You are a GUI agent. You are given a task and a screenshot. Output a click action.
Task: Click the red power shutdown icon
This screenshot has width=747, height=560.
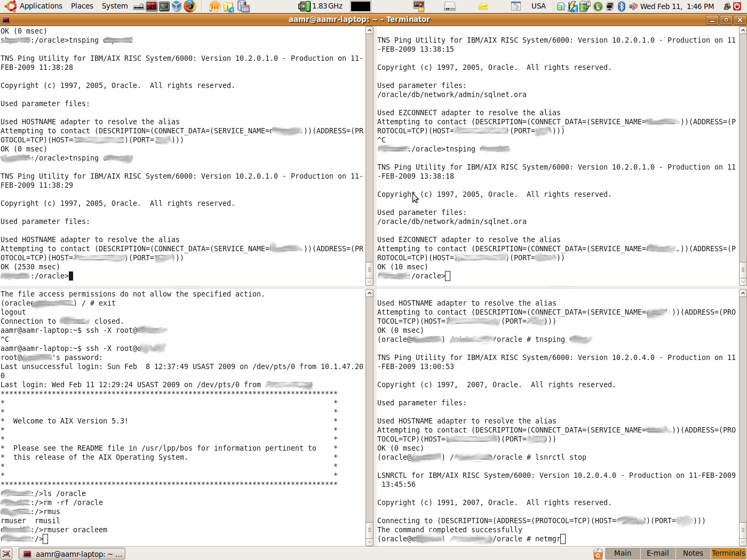739,6
